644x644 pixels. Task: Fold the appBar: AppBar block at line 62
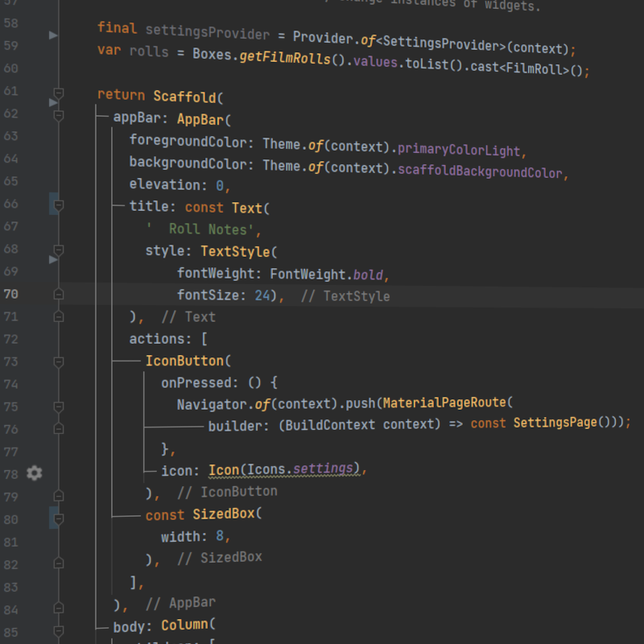[x=58, y=116]
